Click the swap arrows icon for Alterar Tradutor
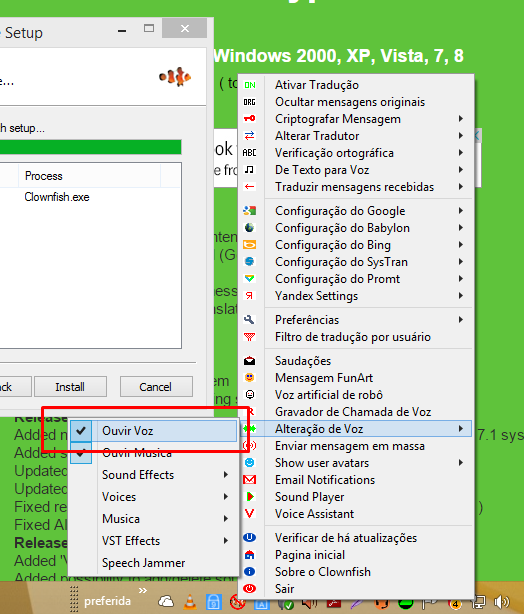This screenshot has width=524, height=614. (250, 136)
